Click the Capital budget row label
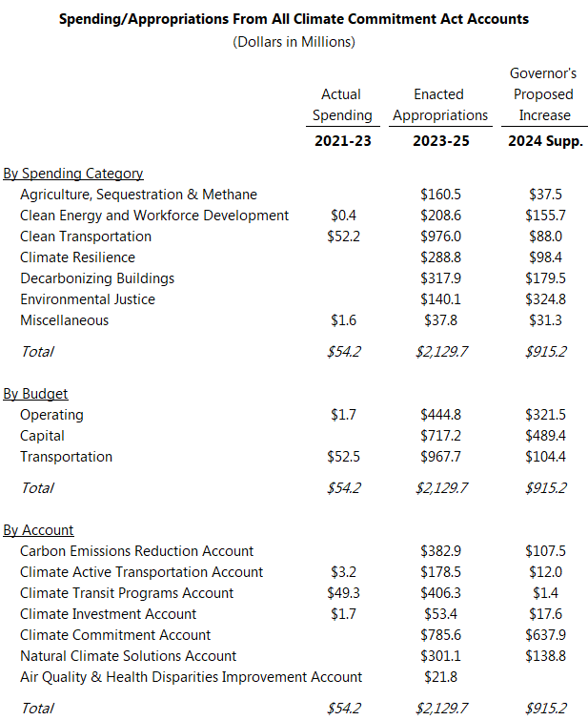 (x=43, y=436)
